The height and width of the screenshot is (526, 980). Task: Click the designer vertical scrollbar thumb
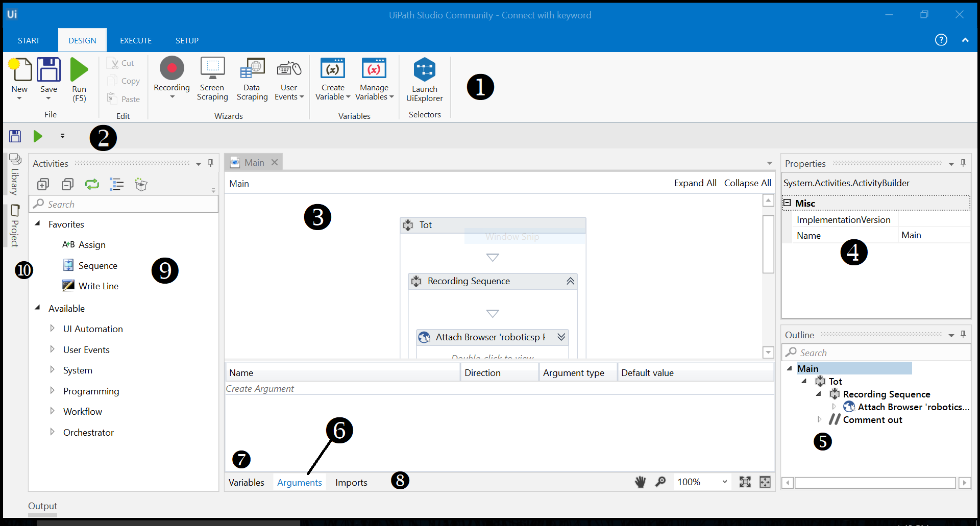(x=768, y=244)
